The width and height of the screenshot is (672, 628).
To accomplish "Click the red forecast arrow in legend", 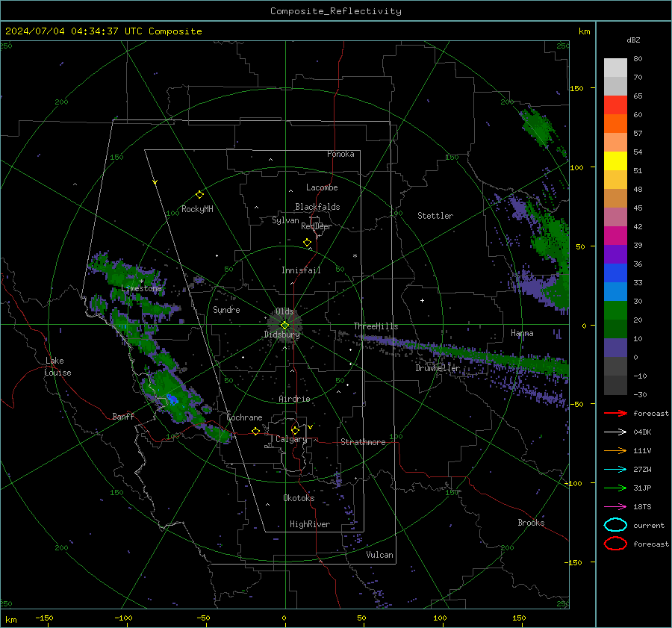I will [x=615, y=413].
